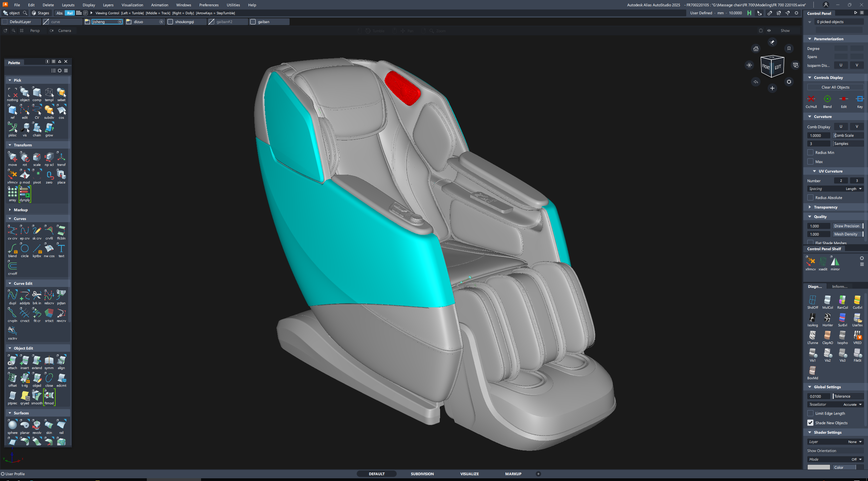Screen dimensions: 868x481
Task: Select the sphere tool in Surfaces section
Action: click(x=12, y=425)
